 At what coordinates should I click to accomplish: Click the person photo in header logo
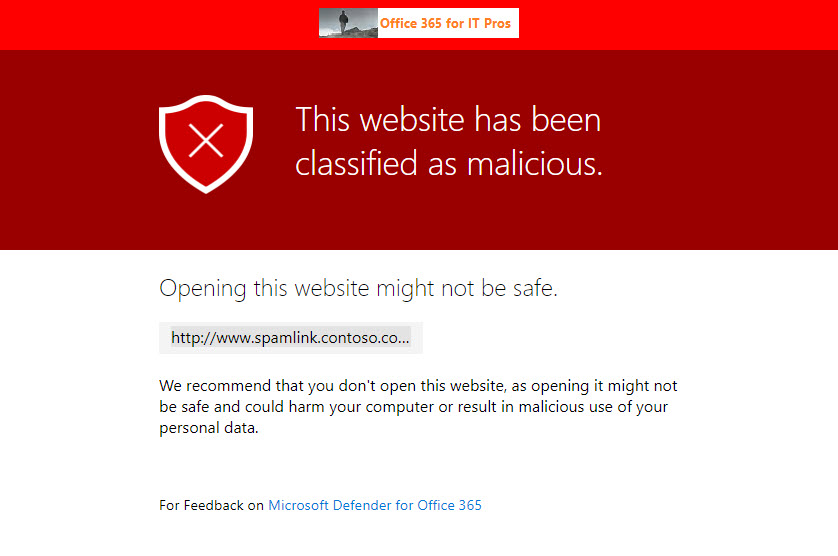348,23
